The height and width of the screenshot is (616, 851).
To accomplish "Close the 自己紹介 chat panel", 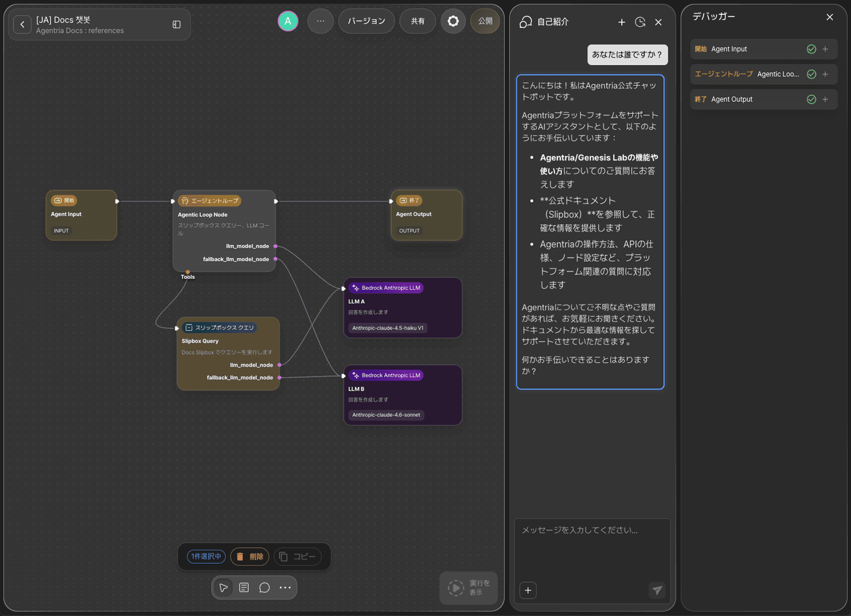I will (x=659, y=22).
